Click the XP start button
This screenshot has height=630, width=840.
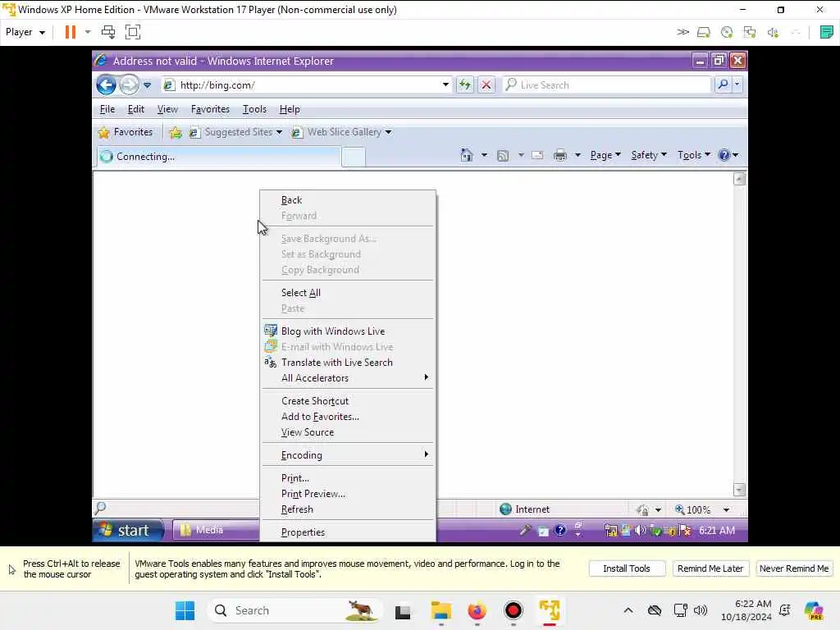click(129, 530)
